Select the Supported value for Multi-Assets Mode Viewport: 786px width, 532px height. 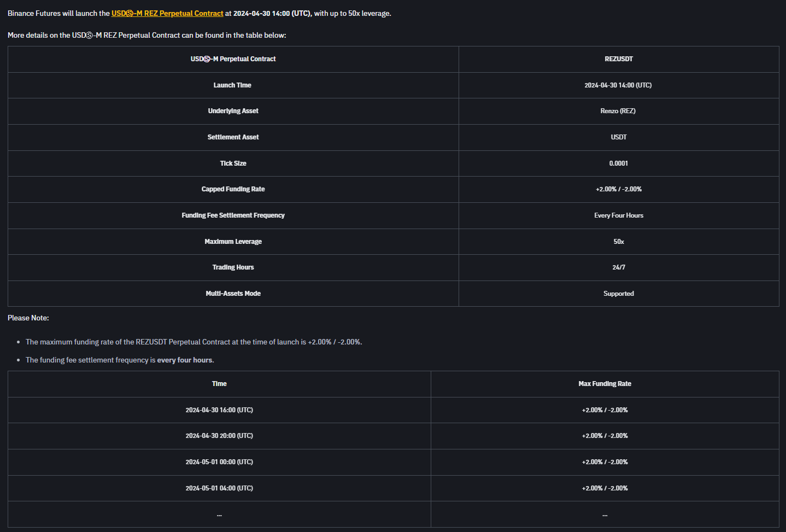pyautogui.click(x=618, y=294)
